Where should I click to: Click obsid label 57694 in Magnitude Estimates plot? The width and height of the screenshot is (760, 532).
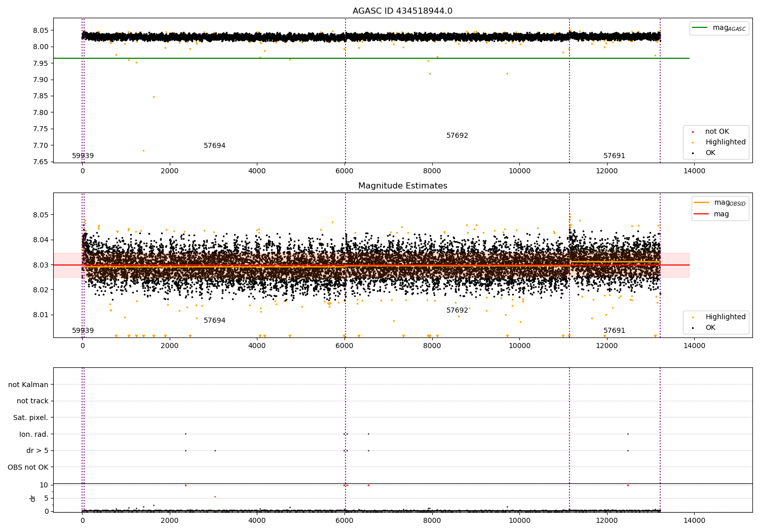[214, 321]
